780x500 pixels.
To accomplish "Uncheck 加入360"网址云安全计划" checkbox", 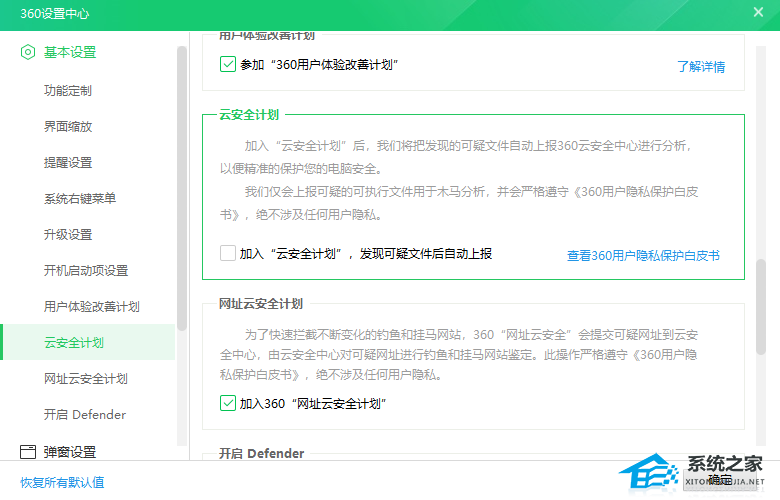I will pyautogui.click(x=228, y=404).
